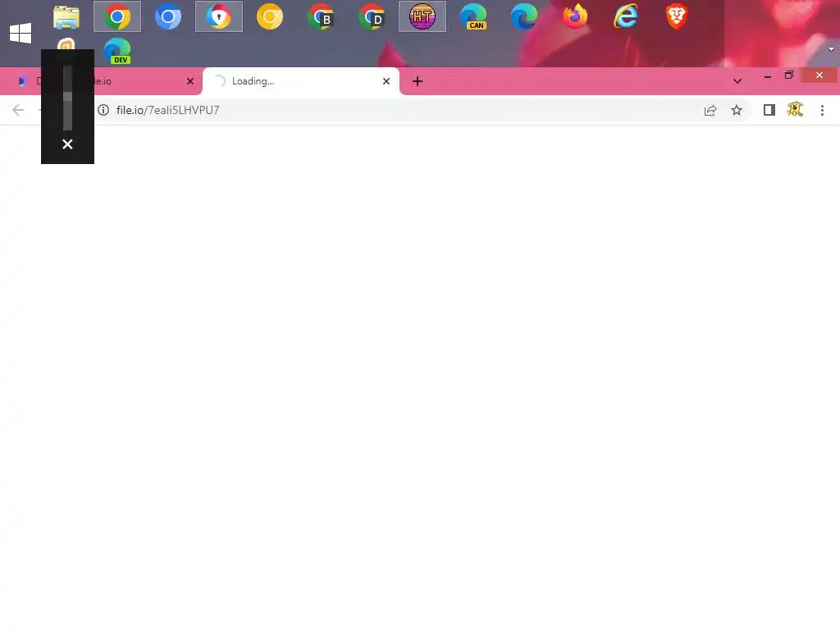
Task: Launch Google Chrome from the taskbar
Action: pos(117,16)
